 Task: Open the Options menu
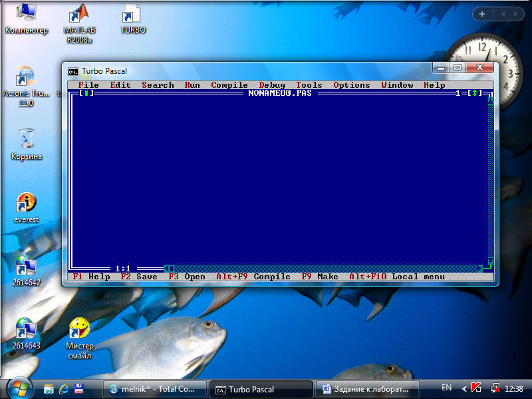pos(352,85)
